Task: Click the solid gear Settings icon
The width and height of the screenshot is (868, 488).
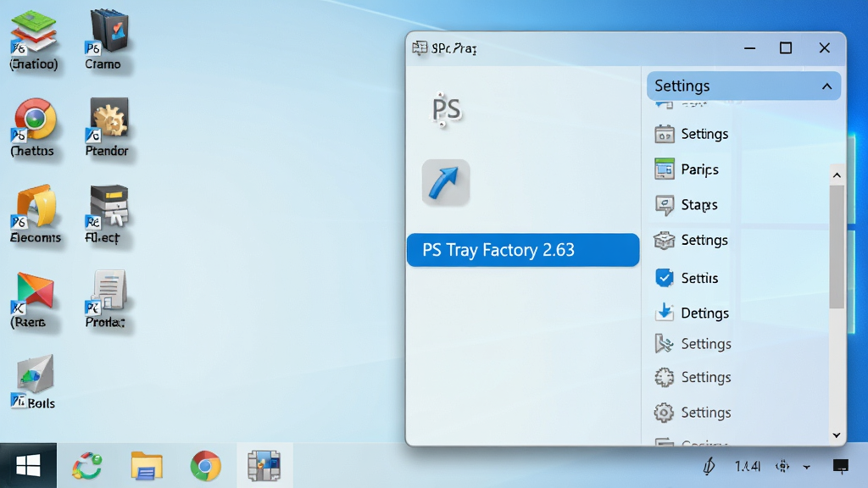Action: point(664,413)
